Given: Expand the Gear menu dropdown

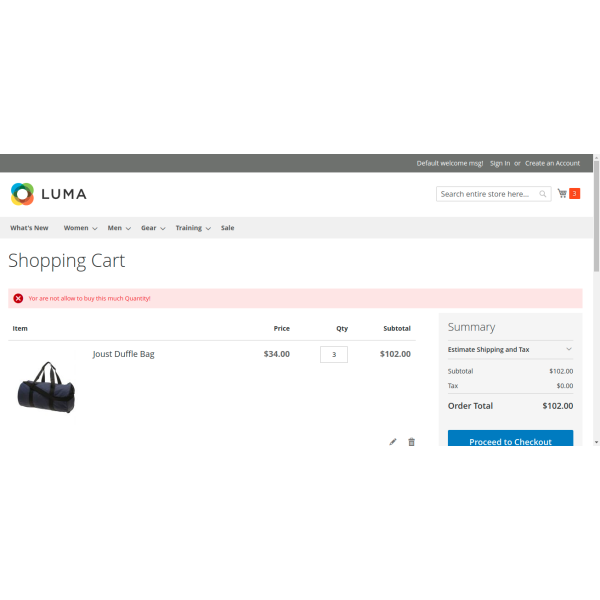Looking at the screenshot, I should [x=152, y=228].
